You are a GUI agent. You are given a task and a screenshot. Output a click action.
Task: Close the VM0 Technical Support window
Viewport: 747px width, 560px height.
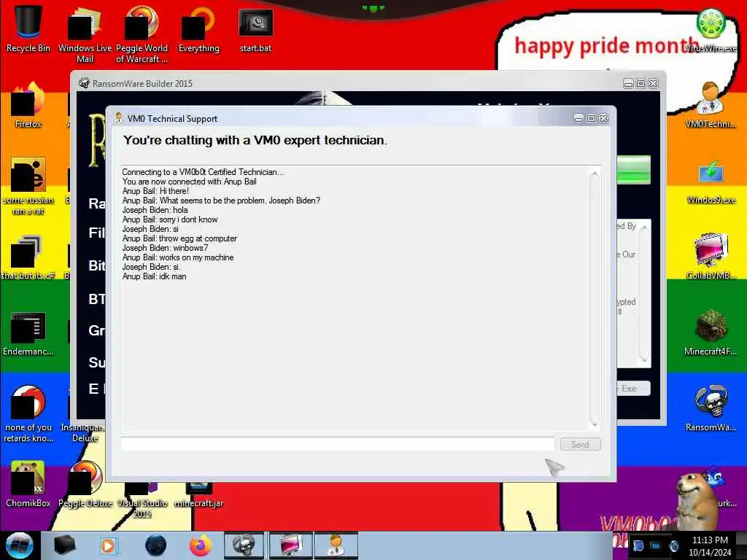(x=604, y=119)
